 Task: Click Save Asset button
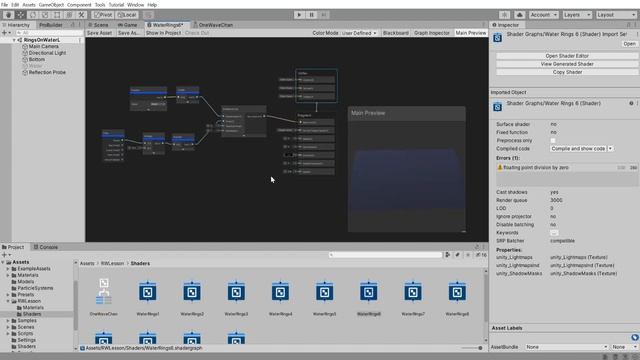(99, 33)
